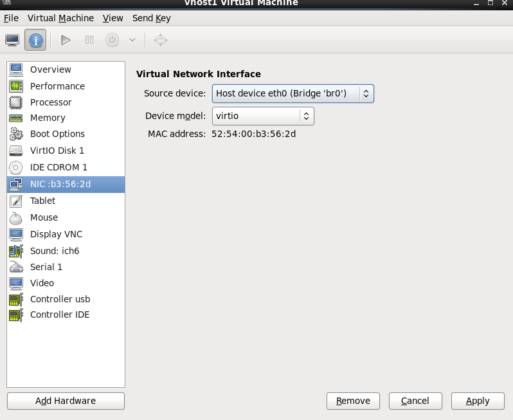
Task: Open the shutdown options dropdown arrow
Action: pos(132,40)
